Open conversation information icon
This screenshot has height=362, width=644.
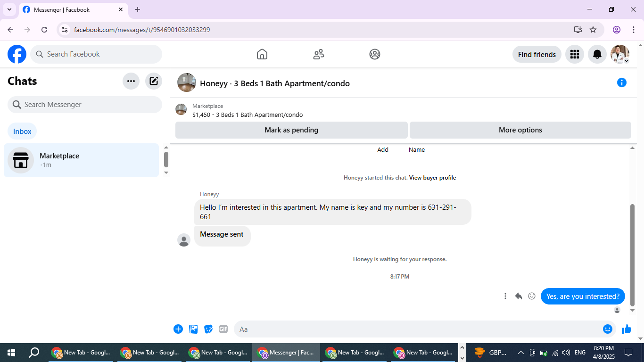tap(622, 83)
